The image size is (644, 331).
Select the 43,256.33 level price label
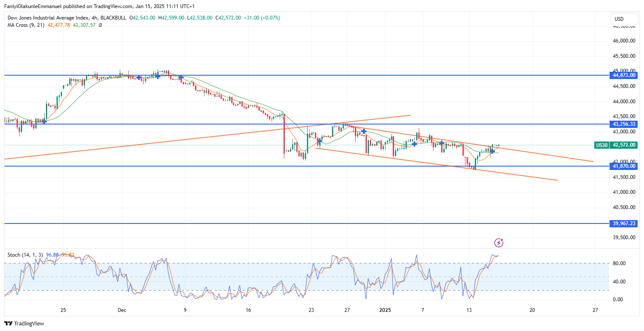click(x=624, y=124)
